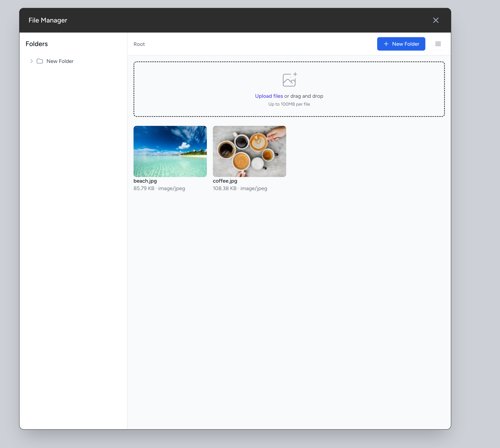Click the plus icon in the New Folder button
Viewport: 500px width, 448px height.
tap(386, 44)
